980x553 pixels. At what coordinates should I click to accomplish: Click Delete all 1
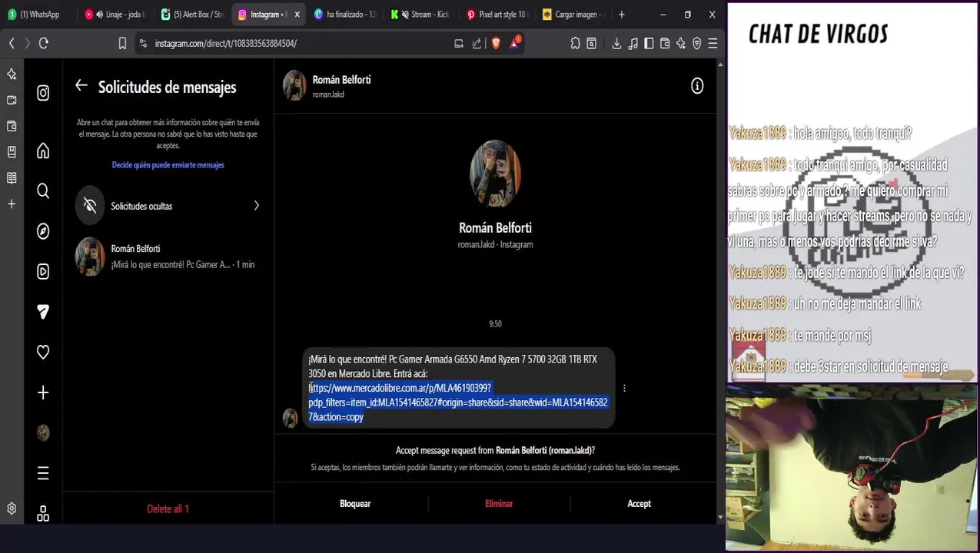(168, 509)
